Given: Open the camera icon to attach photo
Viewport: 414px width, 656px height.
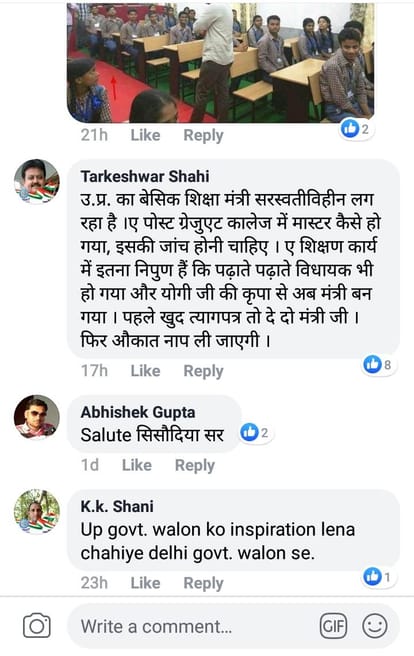Looking at the screenshot, I should coord(37,625).
